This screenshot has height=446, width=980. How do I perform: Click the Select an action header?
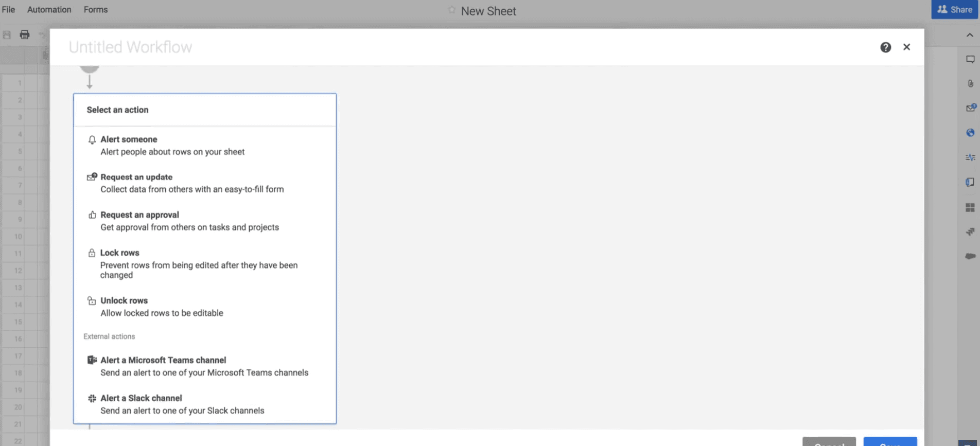117,110
